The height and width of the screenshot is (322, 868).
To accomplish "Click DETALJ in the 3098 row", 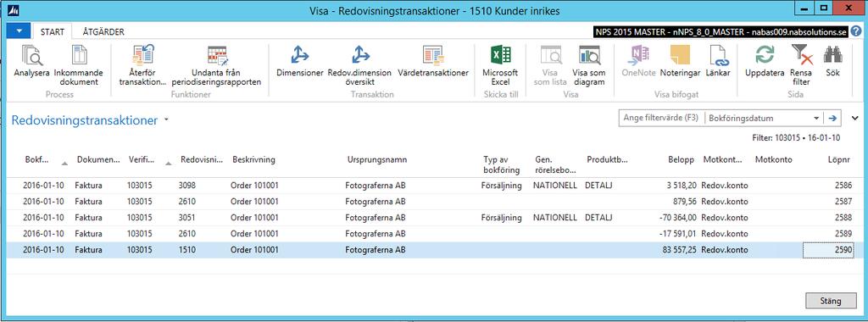I will coord(598,186).
